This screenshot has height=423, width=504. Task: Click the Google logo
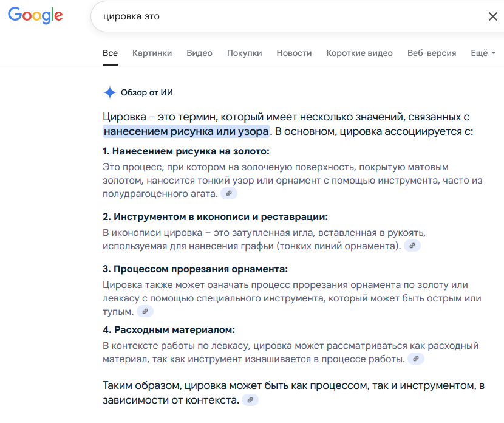click(x=35, y=16)
